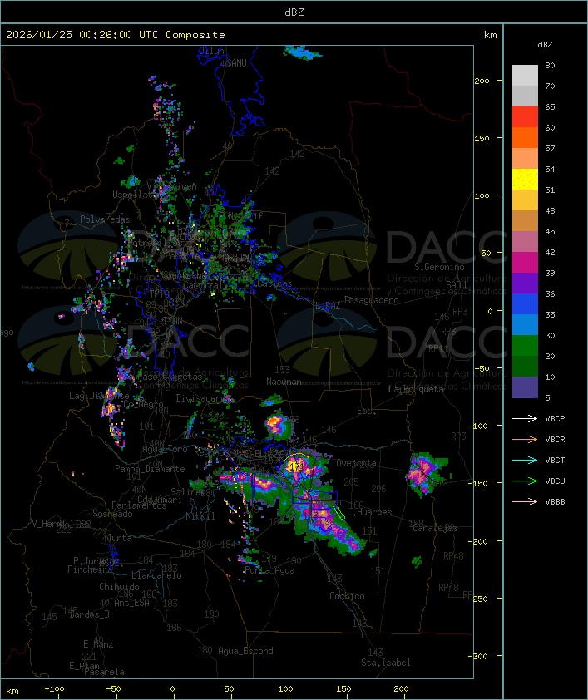Click the Agua_Escond label on the map
The height and width of the screenshot is (700, 588).
[245, 651]
